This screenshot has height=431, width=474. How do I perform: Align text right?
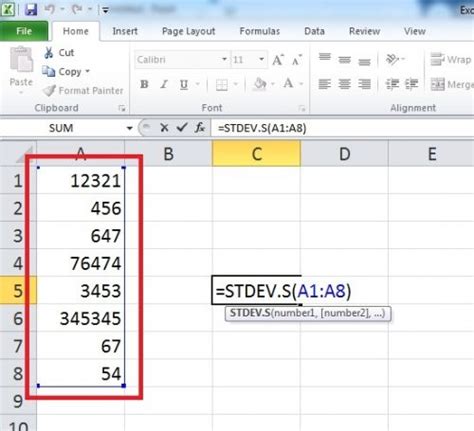(x=364, y=84)
